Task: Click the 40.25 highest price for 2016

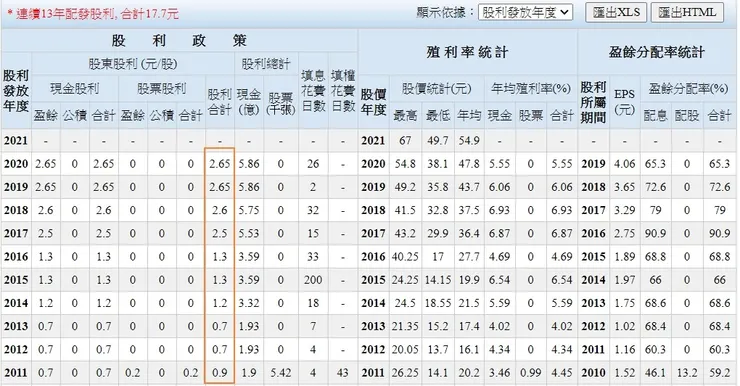Action: click(405, 257)
